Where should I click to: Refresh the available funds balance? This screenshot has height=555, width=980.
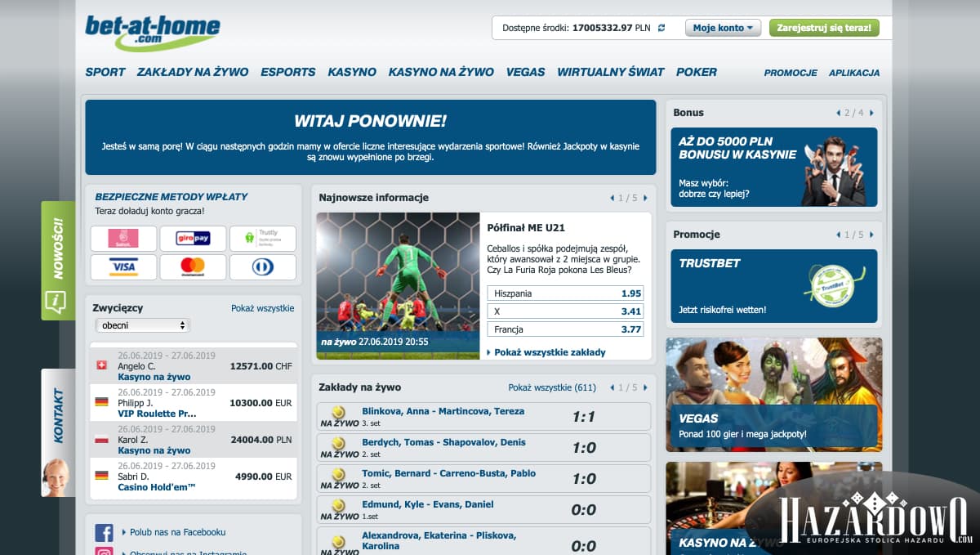coord(661,28)
